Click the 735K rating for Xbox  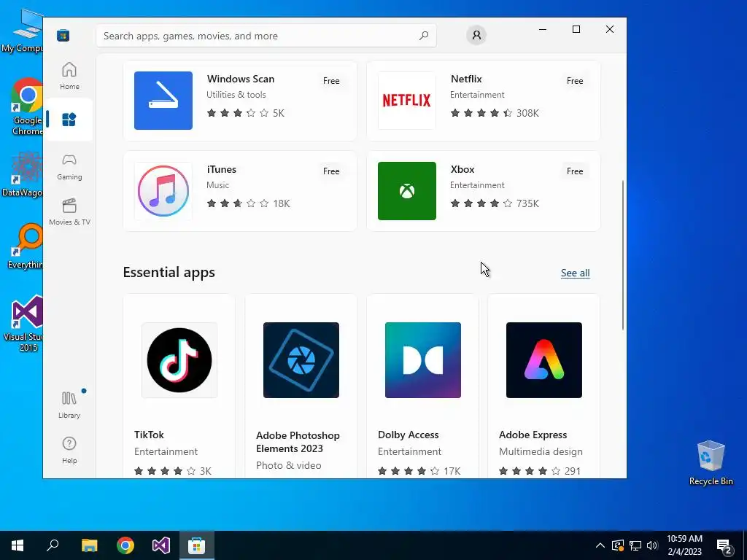527,203
